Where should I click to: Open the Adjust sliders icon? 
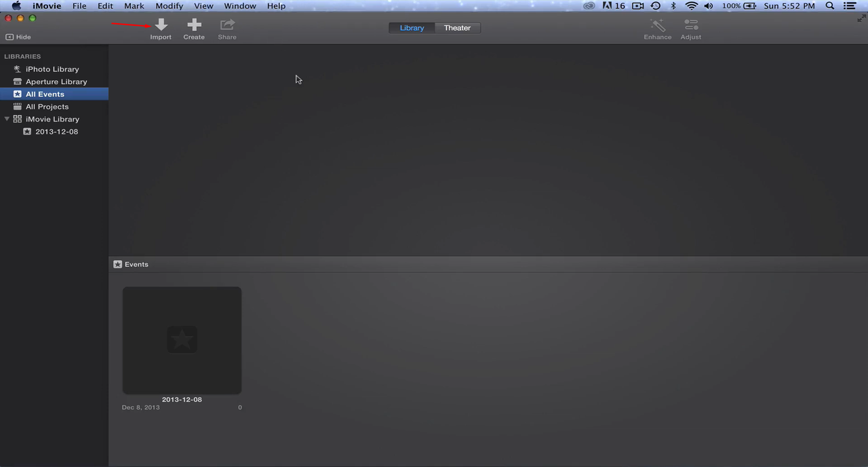coord(691,29)
